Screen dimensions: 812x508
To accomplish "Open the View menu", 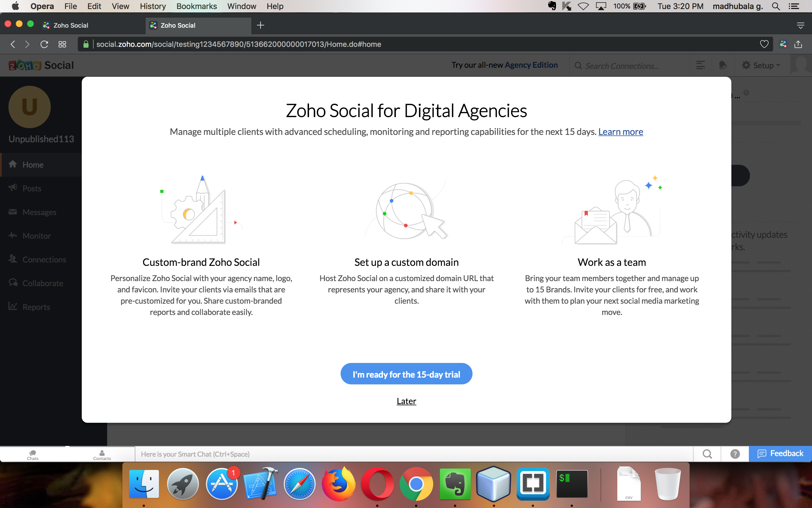I will tap(120, 6).
